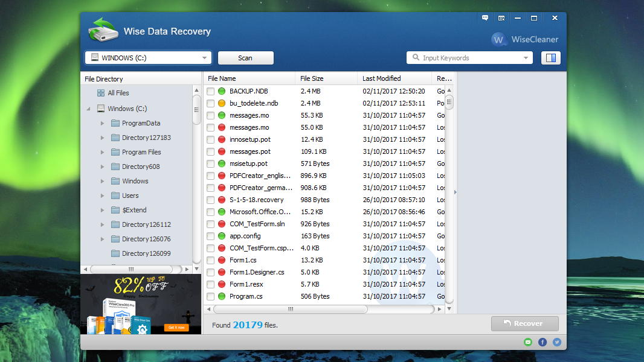Screen dimensions: 644x362
Task: Click green status dot for app.config
Action: (x=222, y=236)
